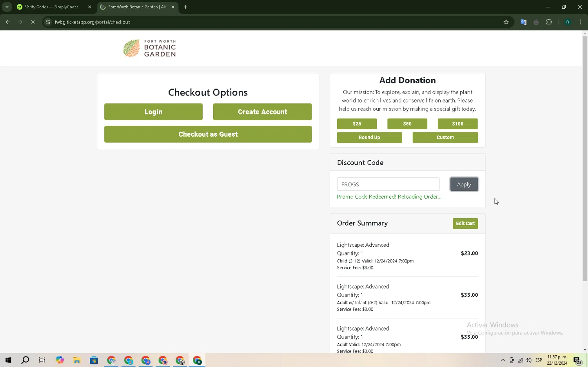Open the Meet Now camera tray icon

(x=512, y=360)
